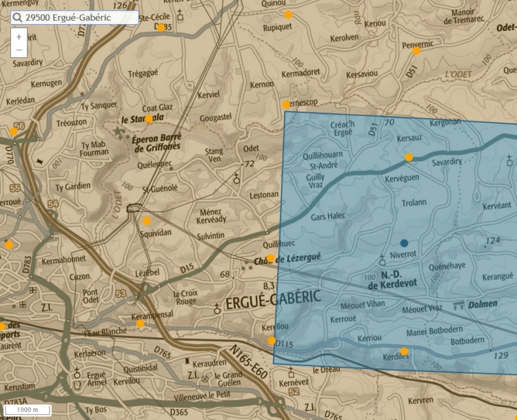This screenshot has width=517, height=420.
Task: Click the magnifier search icon
Action: pos(18,18)
